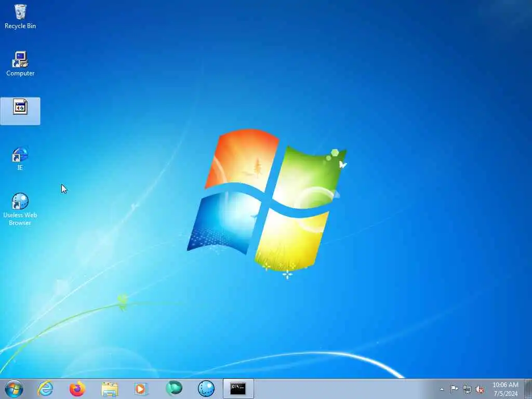Launch Firefox from the taskbar

tap(77, 389)
